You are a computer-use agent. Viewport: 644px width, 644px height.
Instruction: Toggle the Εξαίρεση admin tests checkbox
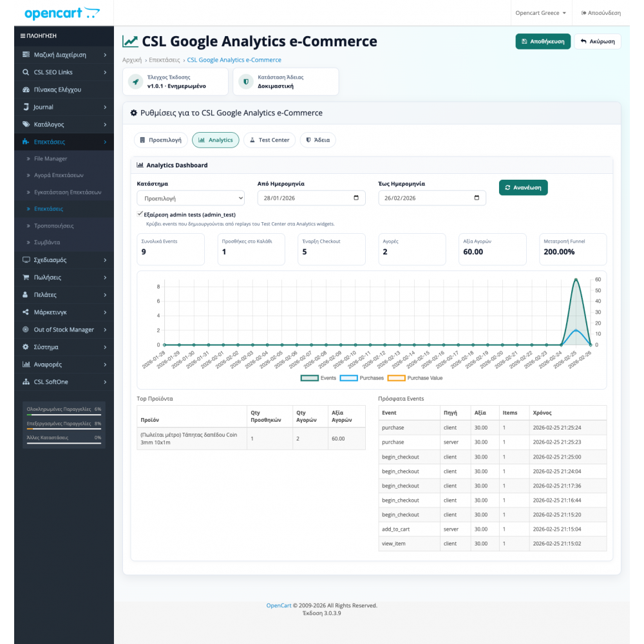(x=140, y=214)
